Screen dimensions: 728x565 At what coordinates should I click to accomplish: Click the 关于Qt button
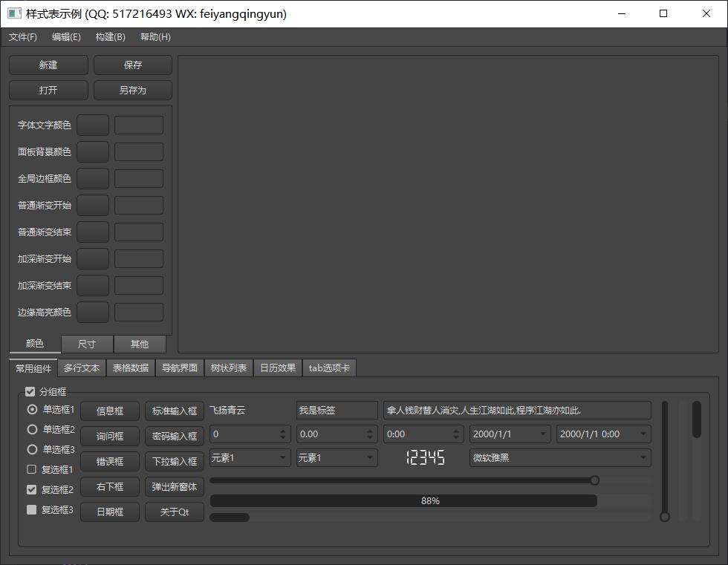(174, 512)
